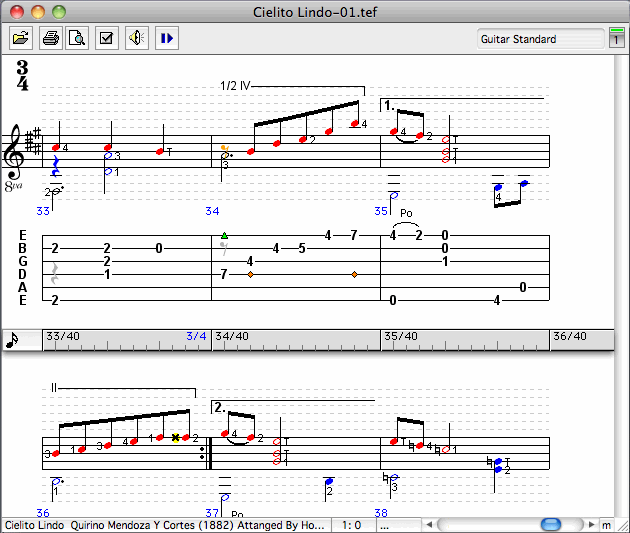Click the blue 3/4 label on the ruler
Image resolution: width=630 pixels, height=533 pixels.
[196, 336]
